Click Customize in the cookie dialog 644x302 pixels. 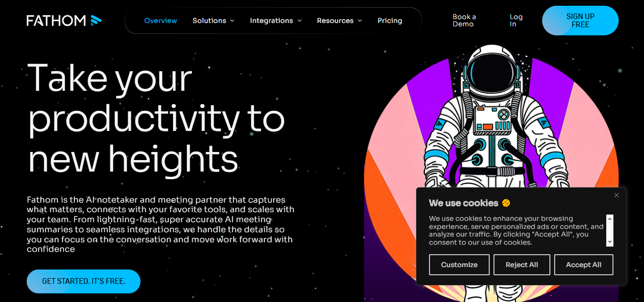tap(459, 265)
